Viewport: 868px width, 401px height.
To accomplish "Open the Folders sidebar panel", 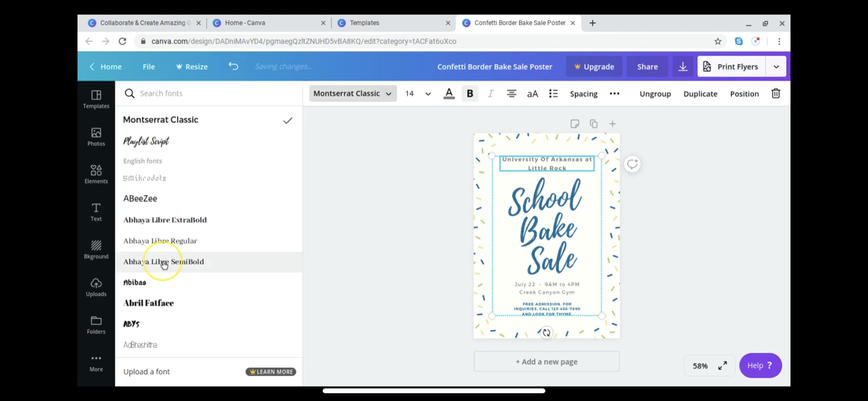I will [96, 325].
